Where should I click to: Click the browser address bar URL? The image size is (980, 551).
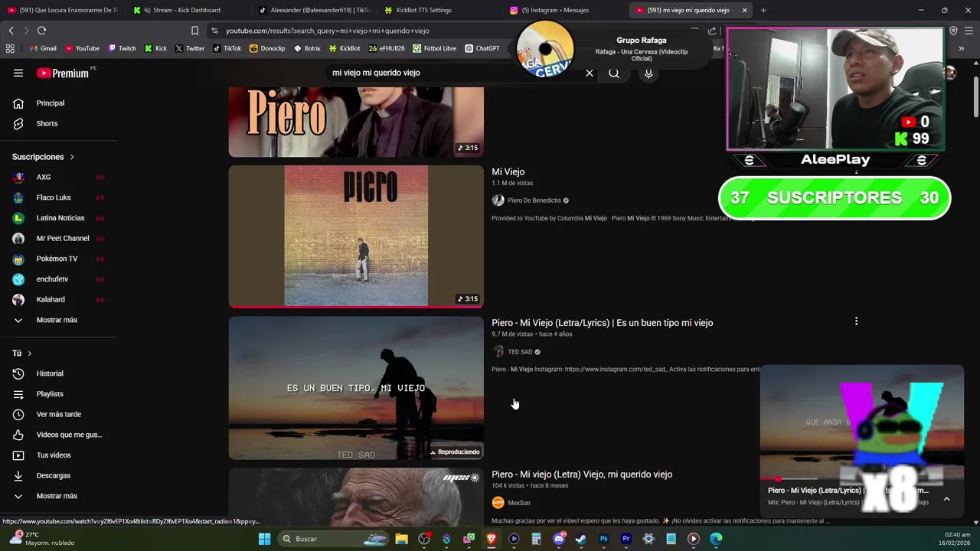(x=328, y=31)
